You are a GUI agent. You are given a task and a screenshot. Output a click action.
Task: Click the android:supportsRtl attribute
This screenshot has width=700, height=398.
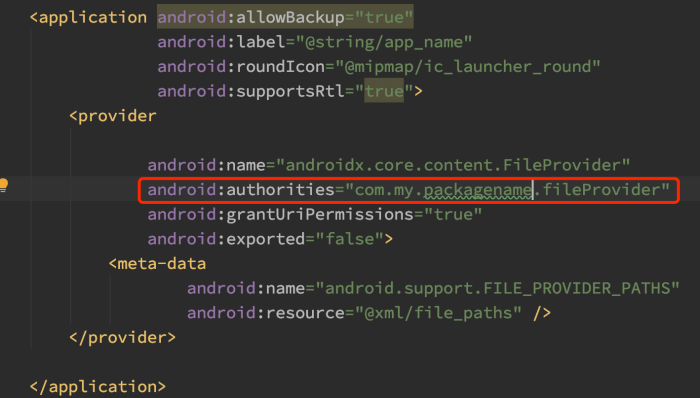(x=250, y=91)
